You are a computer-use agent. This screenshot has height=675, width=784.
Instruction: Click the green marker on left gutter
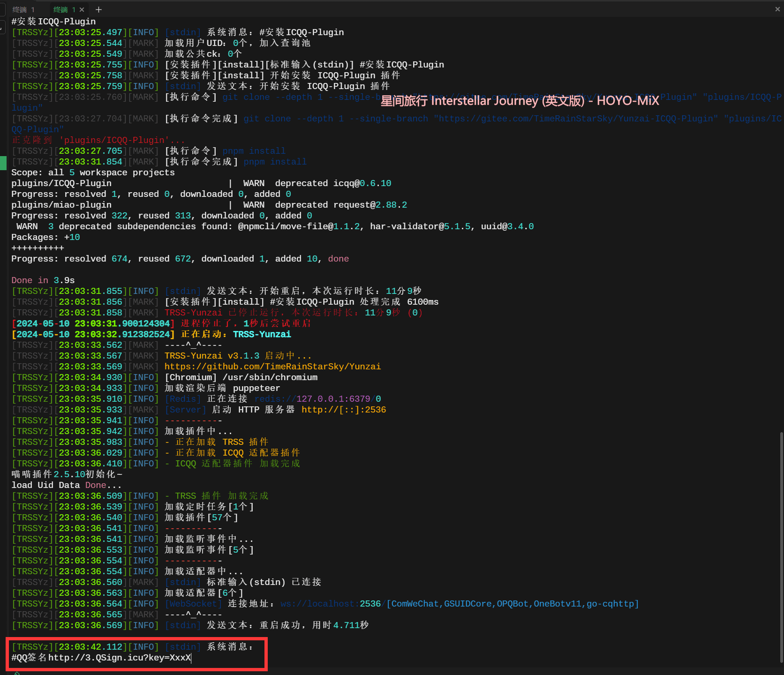3,163
